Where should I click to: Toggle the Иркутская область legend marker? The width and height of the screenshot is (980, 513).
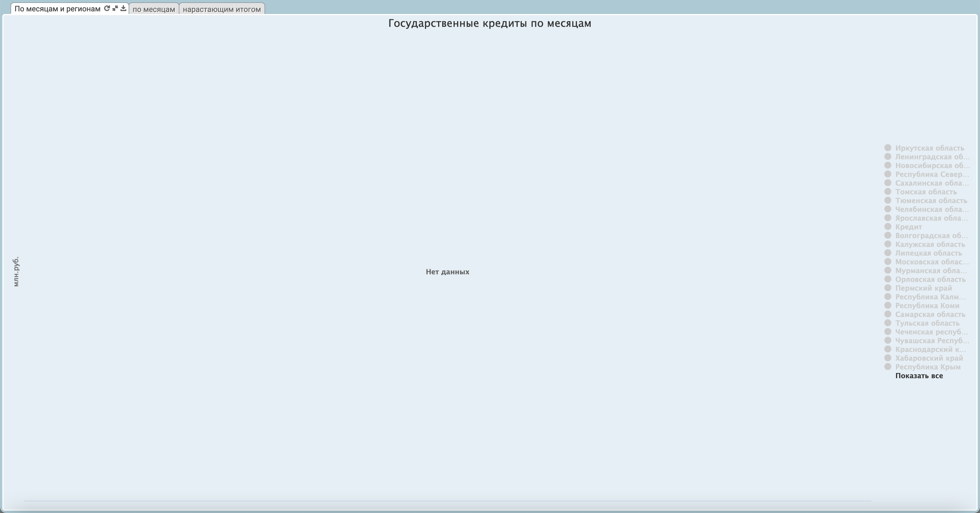888,148
